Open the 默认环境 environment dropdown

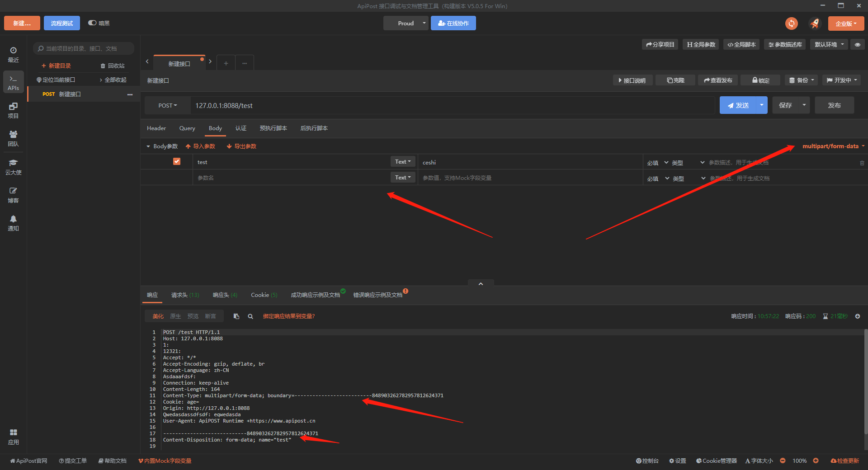(x=829, y=44)
